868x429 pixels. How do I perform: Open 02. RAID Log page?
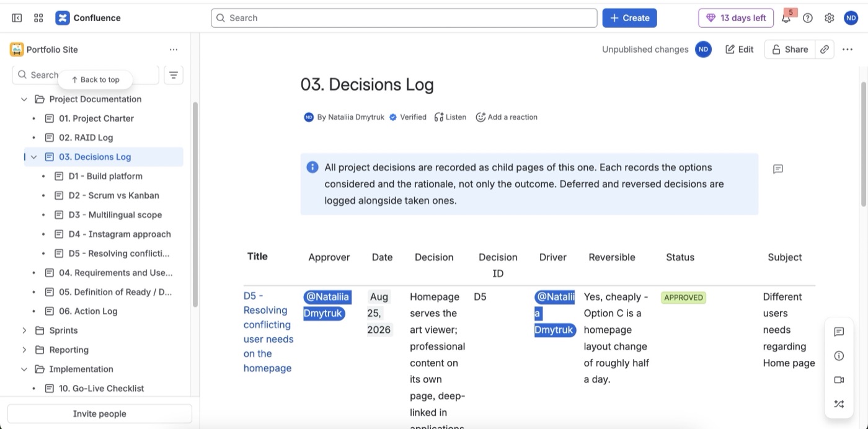(86, 138)
